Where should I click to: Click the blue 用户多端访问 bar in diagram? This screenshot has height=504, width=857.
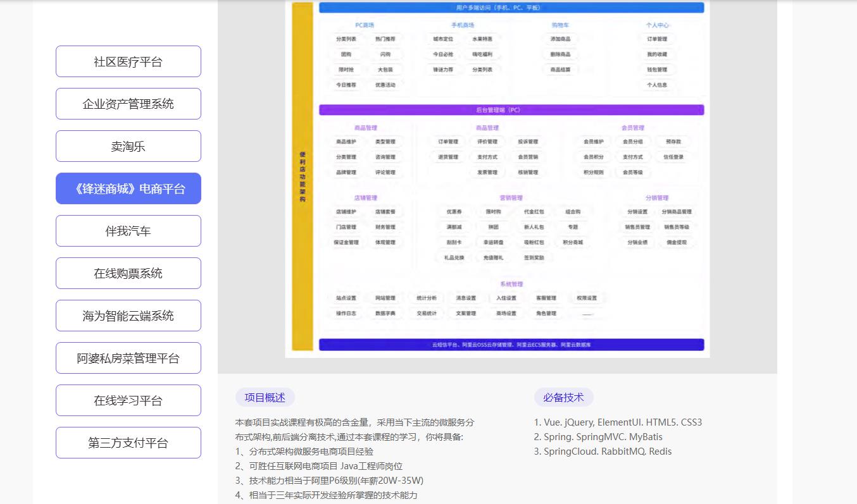(x=511, y=8)
